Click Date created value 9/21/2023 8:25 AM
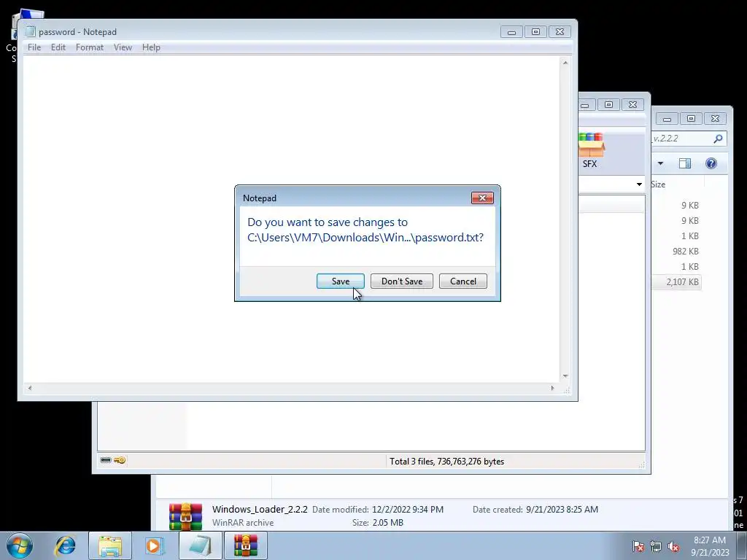The height and width of the screenshot is (560, 747). 562,509
